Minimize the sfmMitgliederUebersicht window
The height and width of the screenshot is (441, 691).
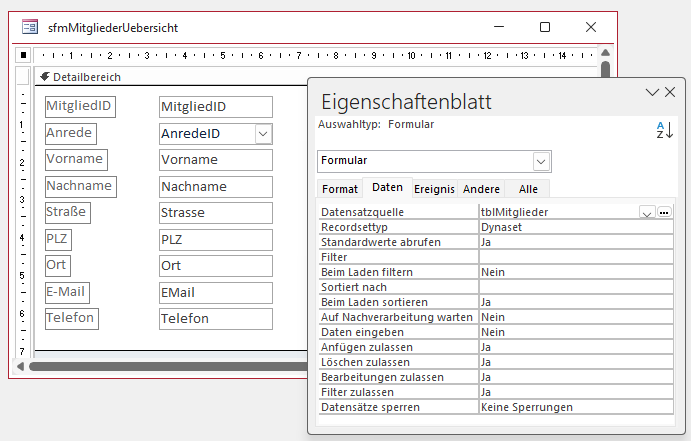tap(499, 27)
